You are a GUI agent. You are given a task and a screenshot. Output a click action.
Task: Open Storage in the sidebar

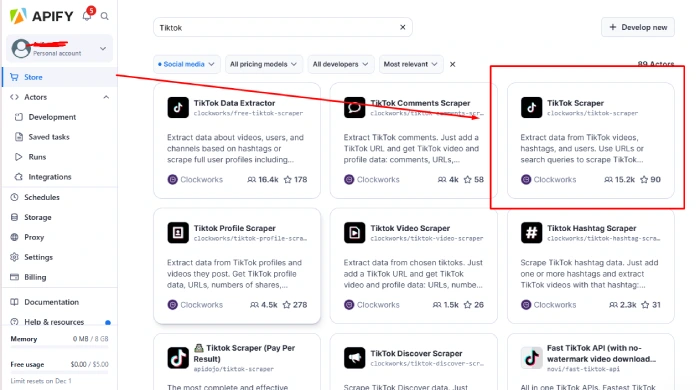tap(38, 217)
